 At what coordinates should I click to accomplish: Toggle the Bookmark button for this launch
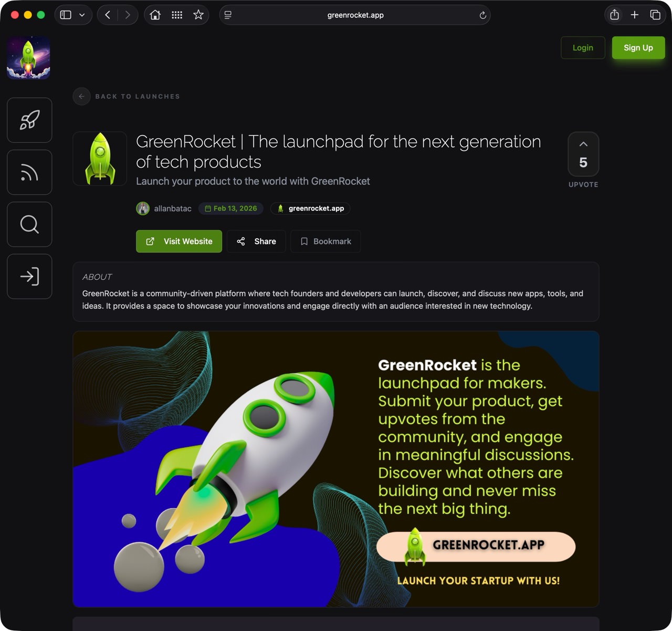point(325,241)
